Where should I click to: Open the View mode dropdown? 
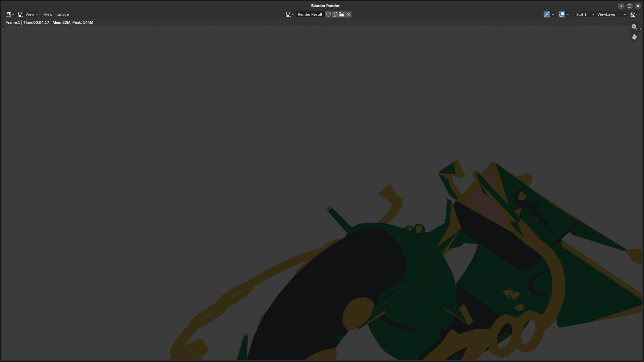click(29, 14)
